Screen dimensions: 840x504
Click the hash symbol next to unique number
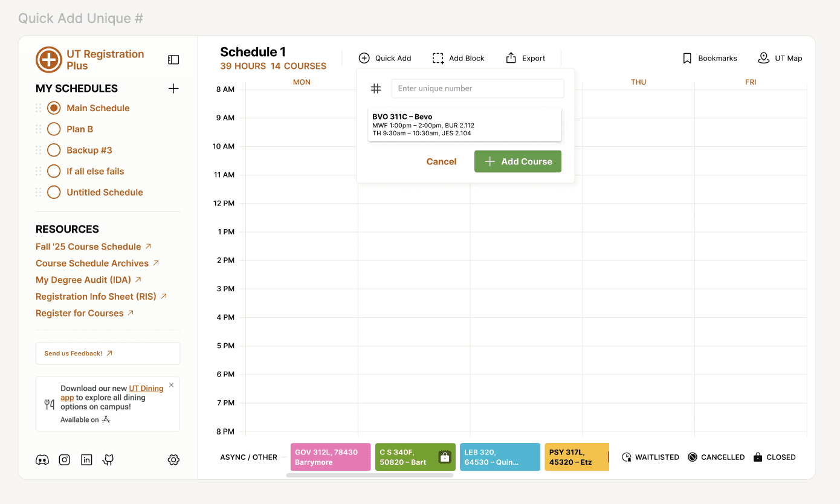[376, 88]
